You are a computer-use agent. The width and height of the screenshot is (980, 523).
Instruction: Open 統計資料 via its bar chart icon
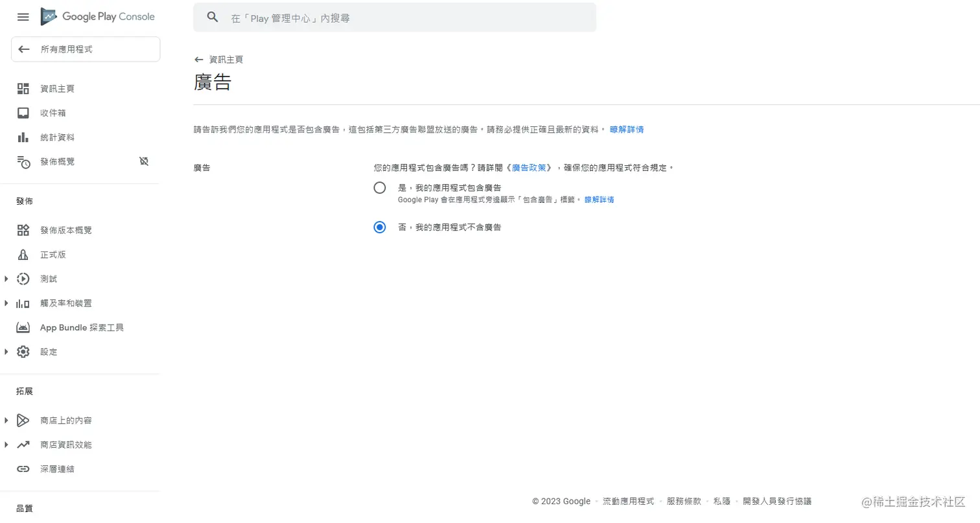point(23,137)
